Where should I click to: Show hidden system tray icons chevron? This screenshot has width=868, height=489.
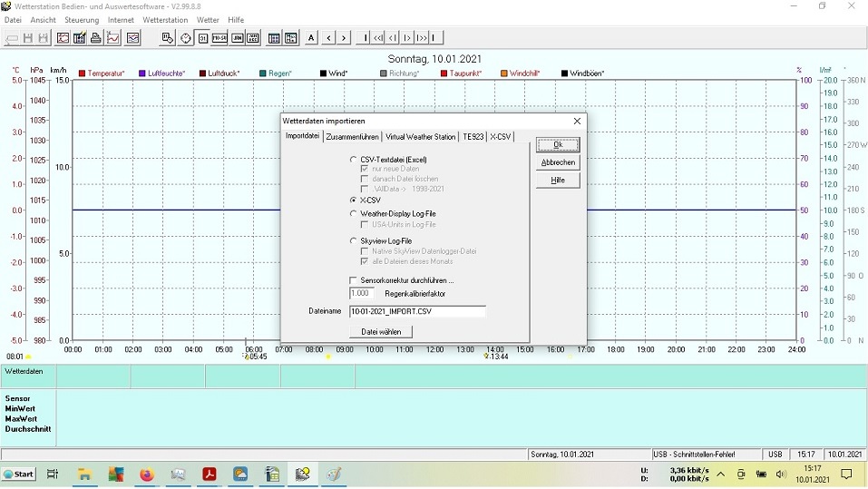click(x=720, y=474)
